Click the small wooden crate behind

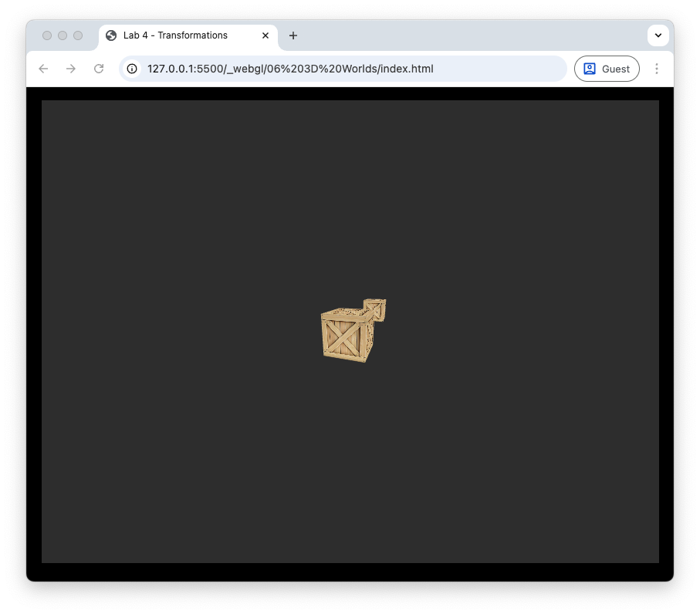376,309
